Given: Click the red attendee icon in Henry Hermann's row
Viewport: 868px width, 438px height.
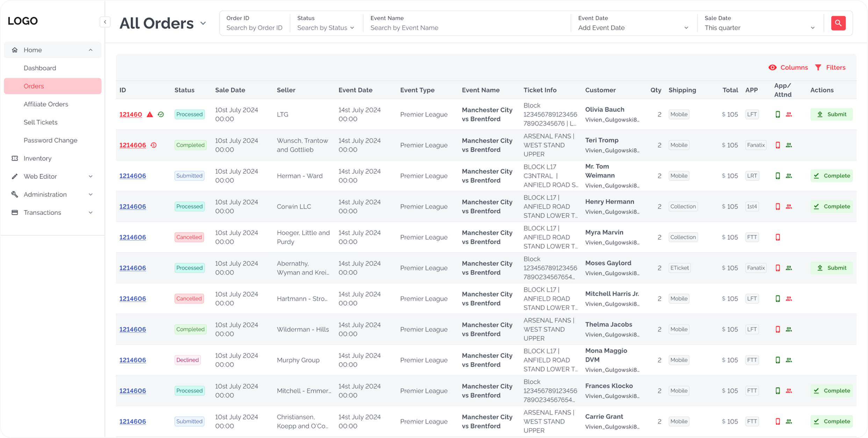Looking at the screenshot, I should (x=789, y=207).
